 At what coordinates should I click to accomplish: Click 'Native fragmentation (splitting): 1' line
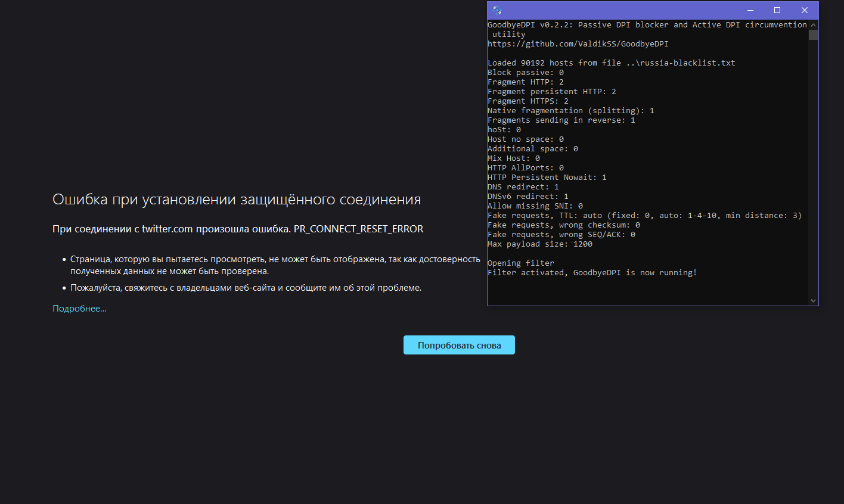click(x=571, y=111)
